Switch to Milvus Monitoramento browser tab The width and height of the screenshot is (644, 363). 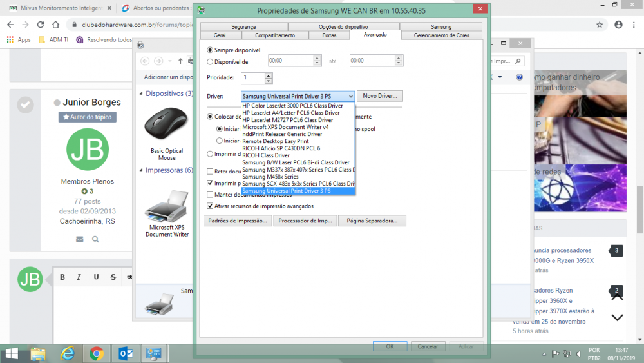coord(62,8)
